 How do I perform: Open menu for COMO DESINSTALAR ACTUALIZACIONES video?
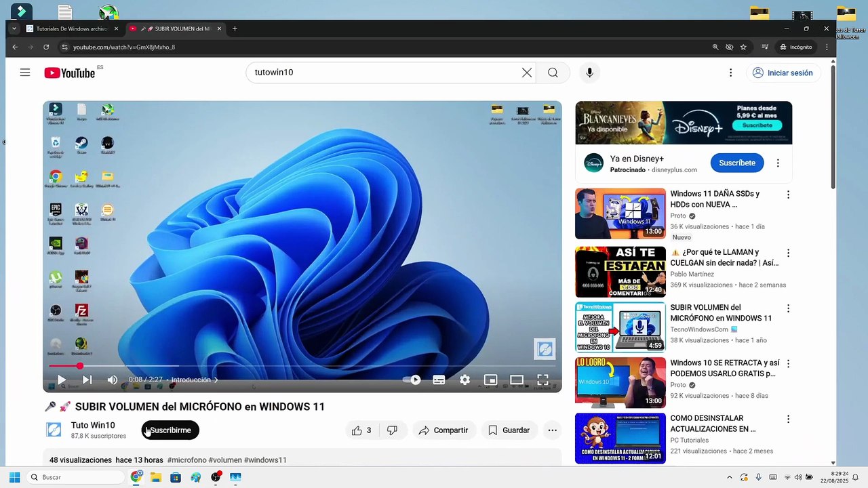tap(788, 420)
